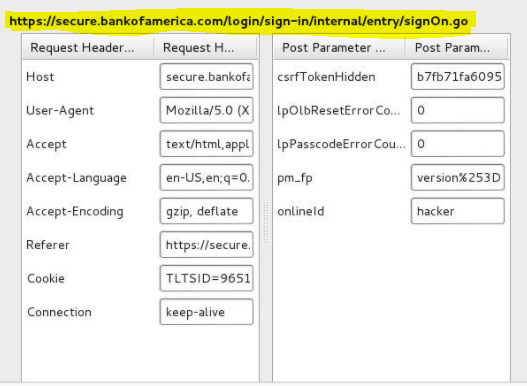This screenshot has width=527, height=386.
Task: Click the Connection keep-alive field
Action: click(206, 312)
